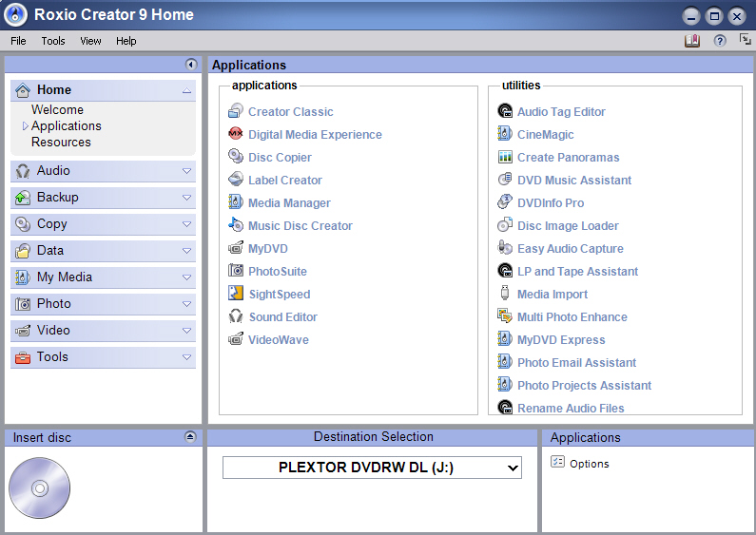Screen dimensions: 756x535
Task: Click the SightSpeed icon
Action: click(x=235, y=293)
